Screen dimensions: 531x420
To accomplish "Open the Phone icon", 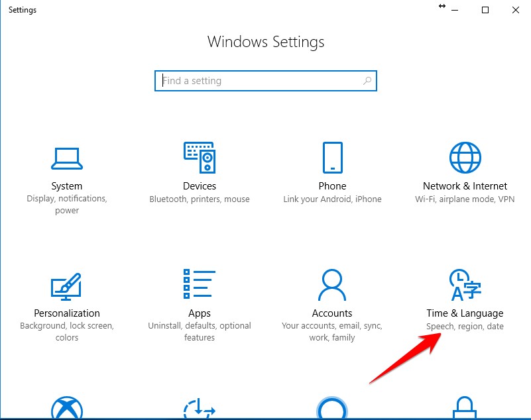I will tap(333, 158).
